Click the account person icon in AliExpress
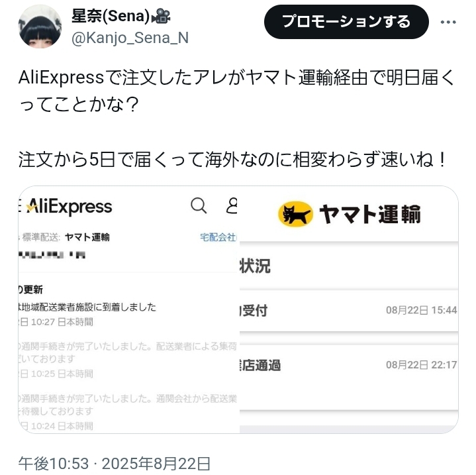The height and width of the screenshot is (475, 476). (x=232, y=205)
